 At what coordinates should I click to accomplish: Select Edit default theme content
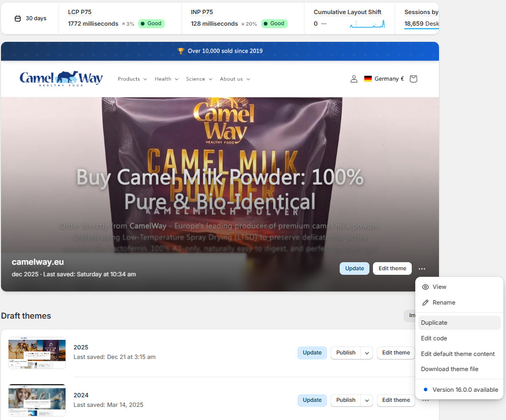click(459, 354)
